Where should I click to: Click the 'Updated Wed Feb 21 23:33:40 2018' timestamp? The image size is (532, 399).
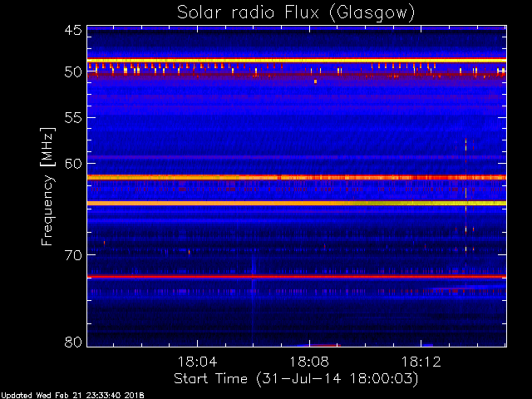point(72,396)
